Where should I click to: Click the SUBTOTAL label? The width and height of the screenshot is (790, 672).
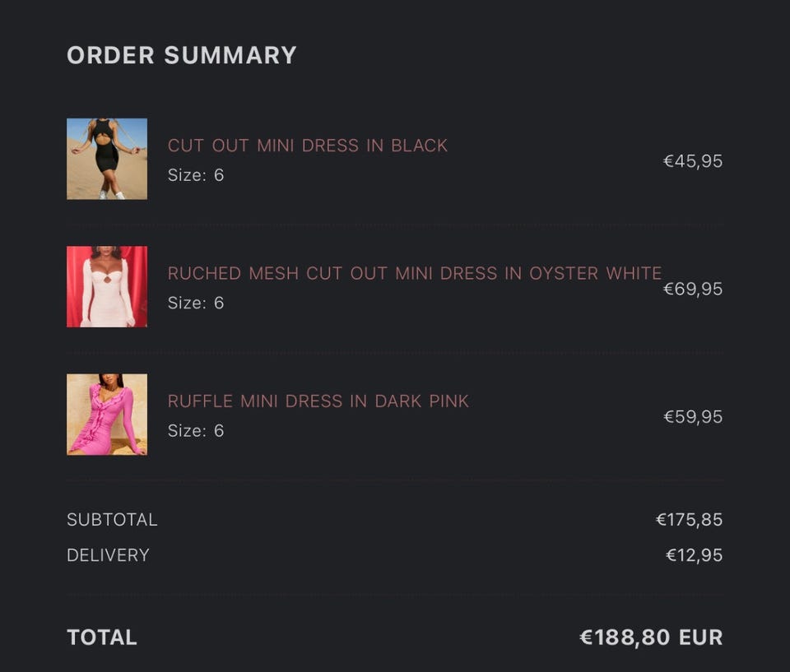112,520
